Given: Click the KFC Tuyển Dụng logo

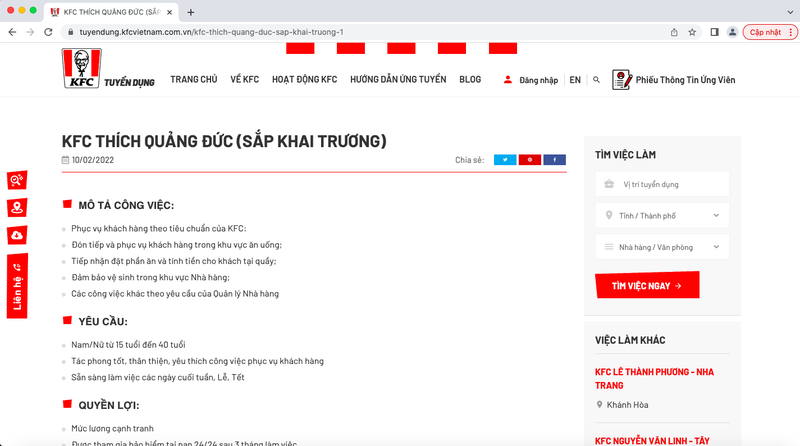Looking at the screenshot, I should (108, 71).
